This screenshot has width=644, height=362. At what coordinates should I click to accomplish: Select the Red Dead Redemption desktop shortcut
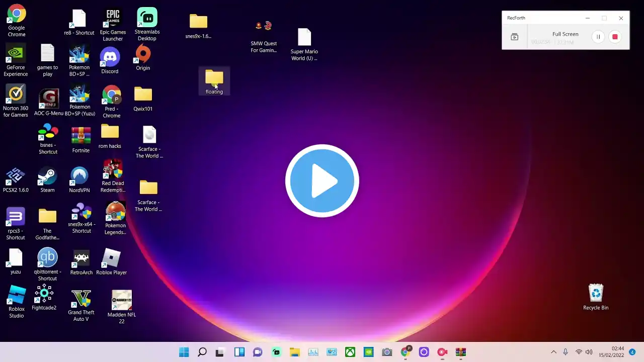[x=113, y=176]
